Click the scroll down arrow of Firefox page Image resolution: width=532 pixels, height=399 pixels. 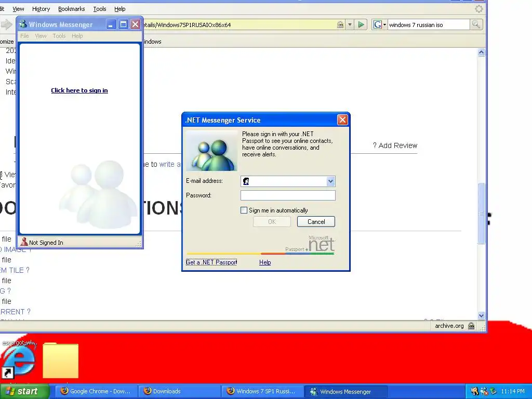coord(481,315)
